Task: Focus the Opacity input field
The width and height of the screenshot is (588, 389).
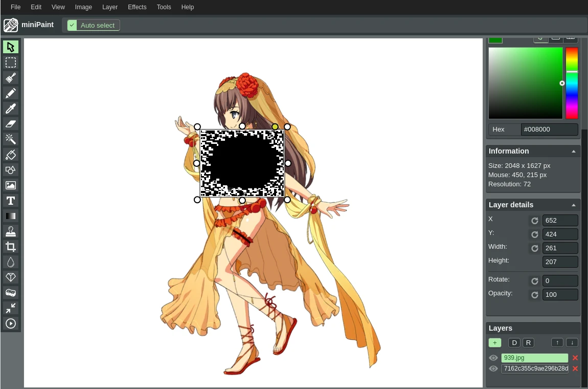Action: 560,295
